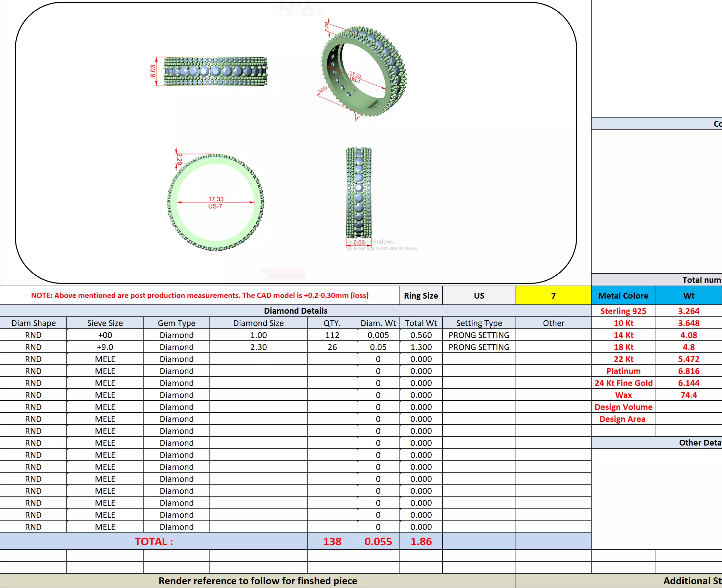Click the Diamond Details header bar
Viewport: 722px width, 588px height.
pyautogui.click(x=295, y=311)
